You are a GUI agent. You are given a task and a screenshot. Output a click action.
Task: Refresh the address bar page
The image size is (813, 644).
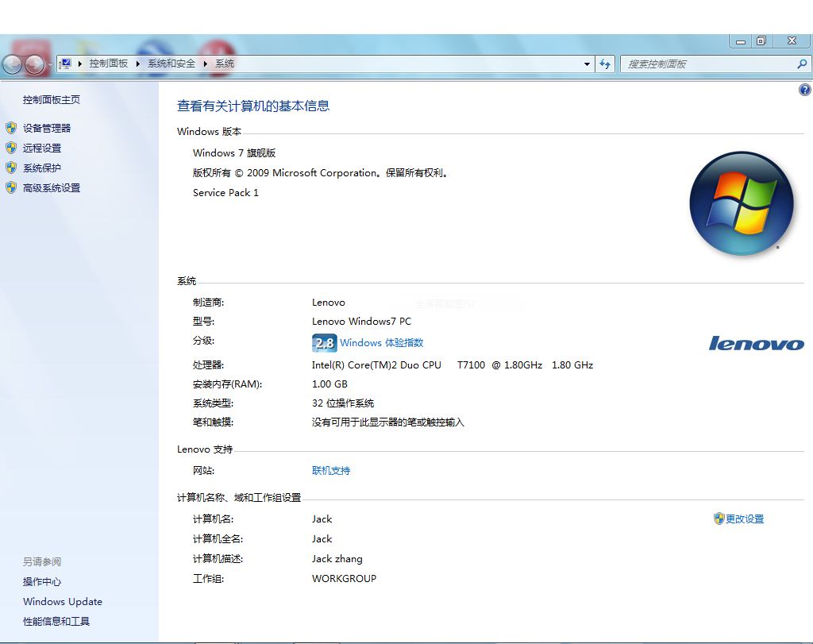tap(604, 64)
